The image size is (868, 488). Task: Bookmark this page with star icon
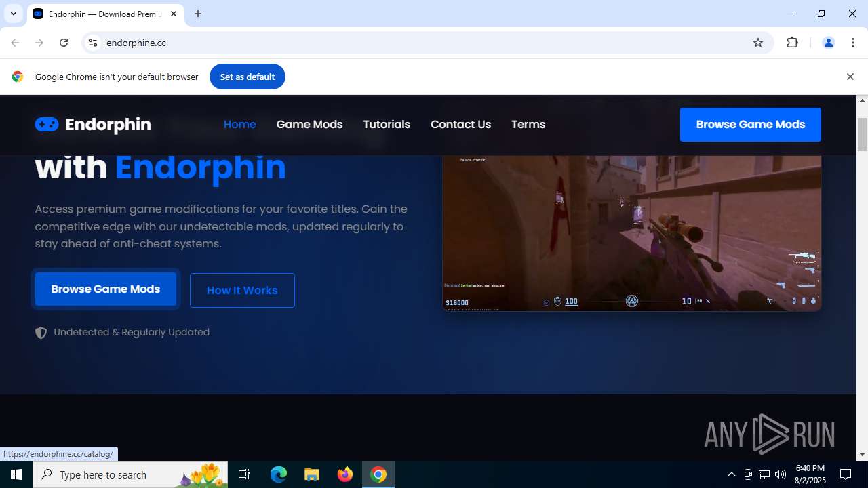[758, 43]
